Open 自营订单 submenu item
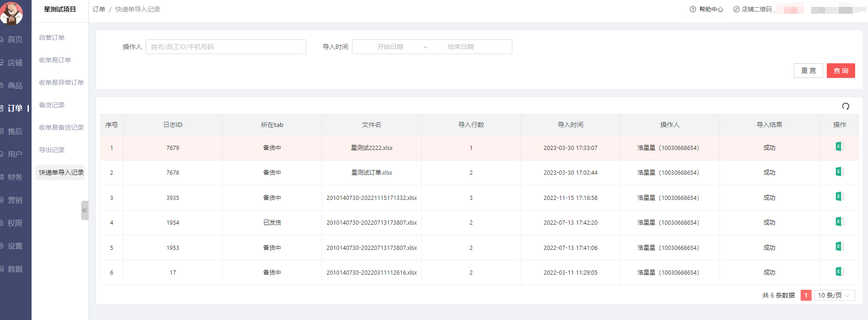 coord(52,38)
